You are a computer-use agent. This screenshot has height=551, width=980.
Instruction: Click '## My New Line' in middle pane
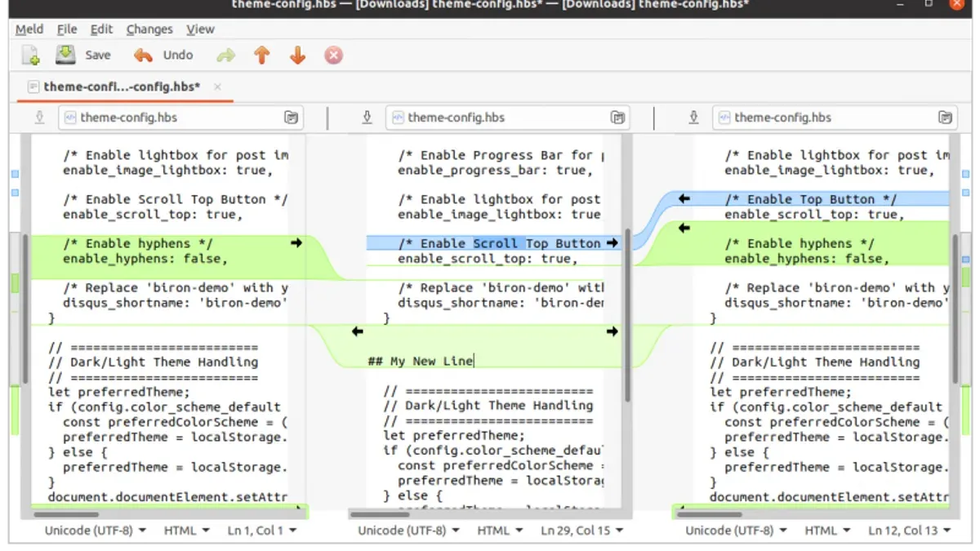point(421,361)
